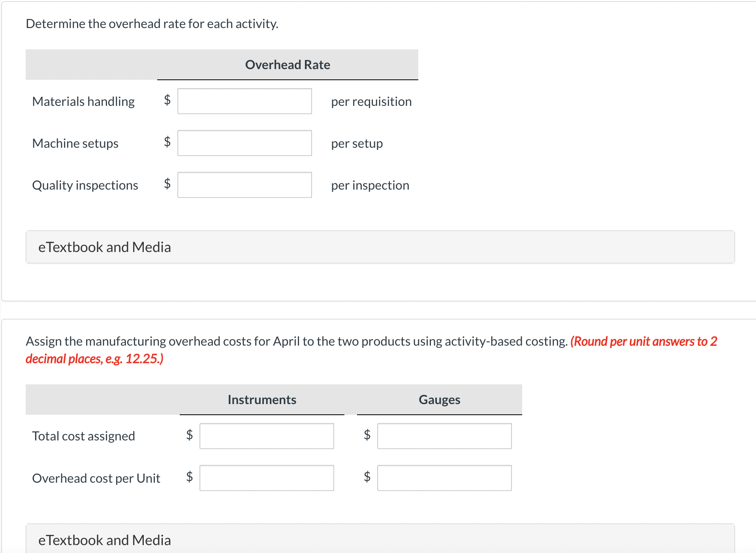The width and height of the screenshot is (756, 553).
Task: Expand the first eTextbook and Media section
Action: (104, 247)
